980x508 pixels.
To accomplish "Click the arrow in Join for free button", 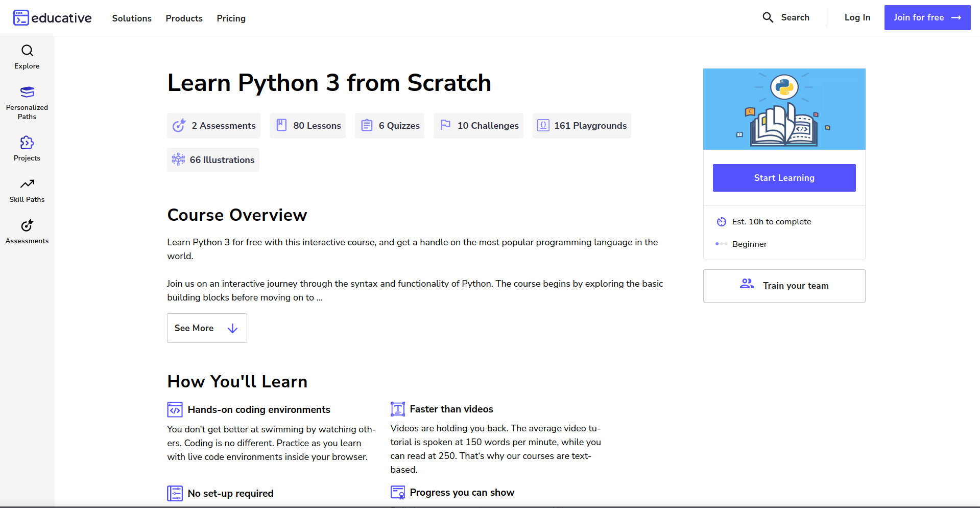I will pyautogui.click(x=956, y=17).
